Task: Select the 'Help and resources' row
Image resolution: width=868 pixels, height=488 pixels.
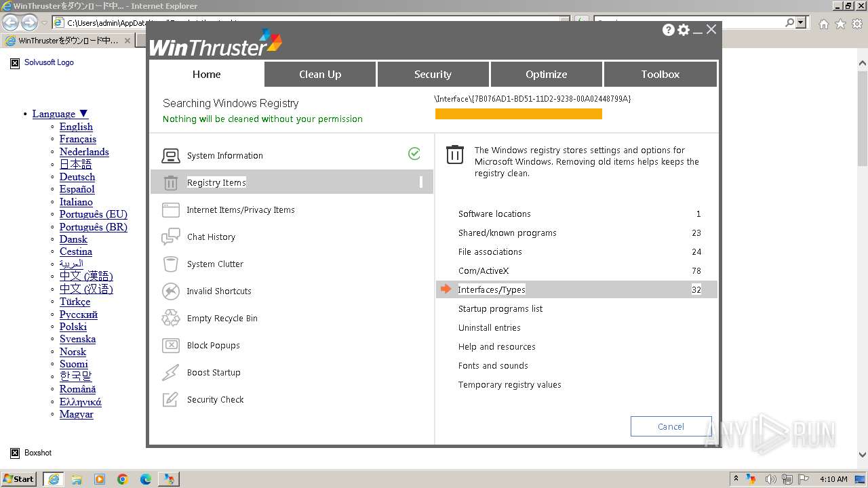Action: coord(576,347)
